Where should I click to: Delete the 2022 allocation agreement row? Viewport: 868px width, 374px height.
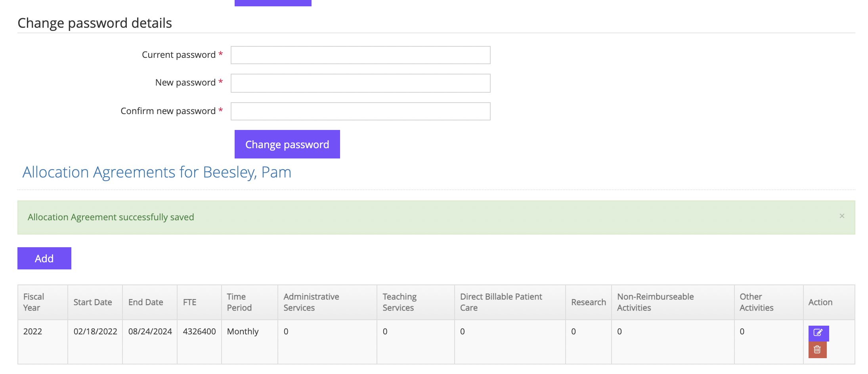(817, 350)
